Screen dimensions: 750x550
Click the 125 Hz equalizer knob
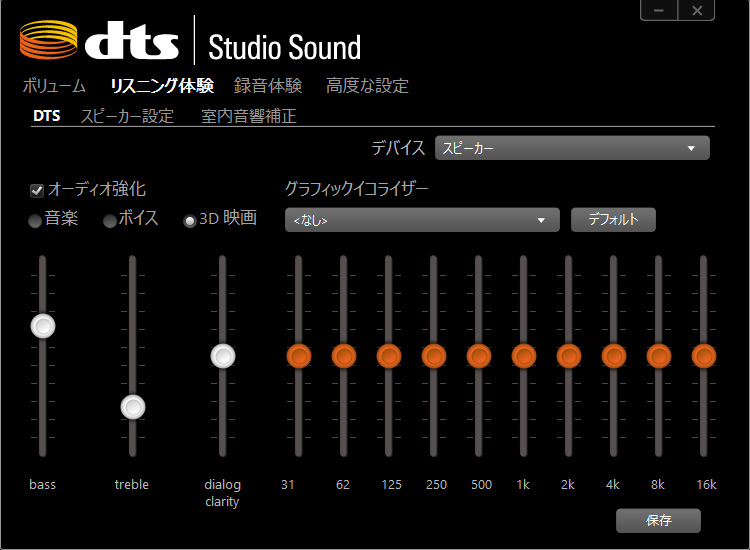click(x=389, y=356)
